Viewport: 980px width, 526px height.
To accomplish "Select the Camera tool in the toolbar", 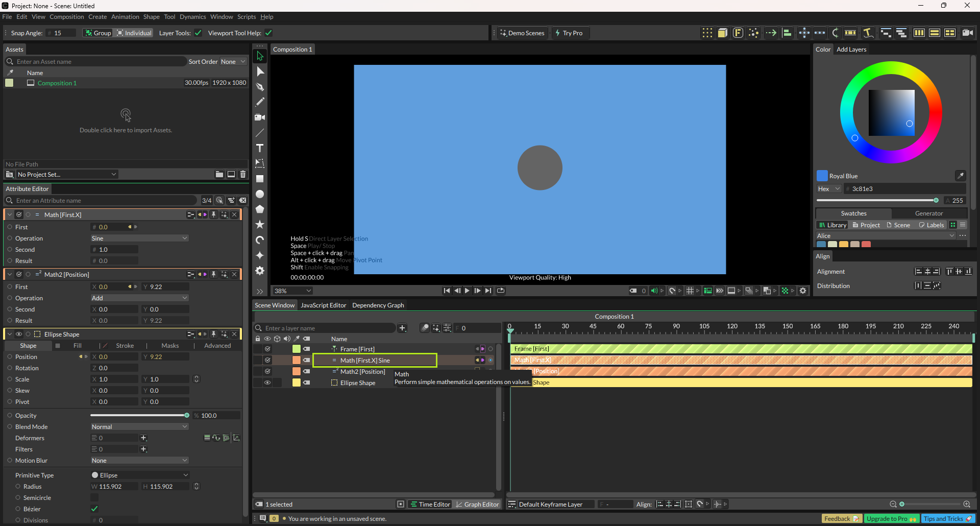I will 260,117.
